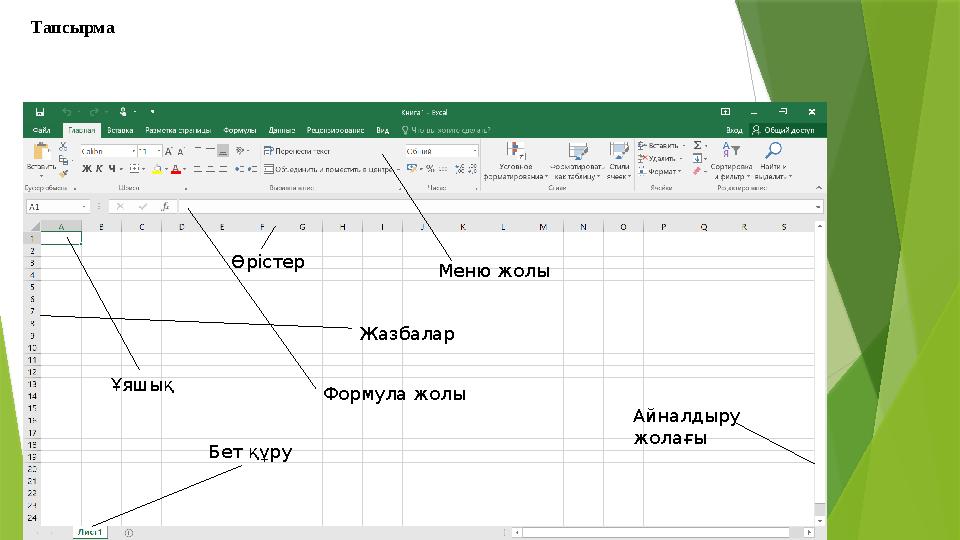
Task: Open Условное форматирование
Action: click(x=515, y=161)
